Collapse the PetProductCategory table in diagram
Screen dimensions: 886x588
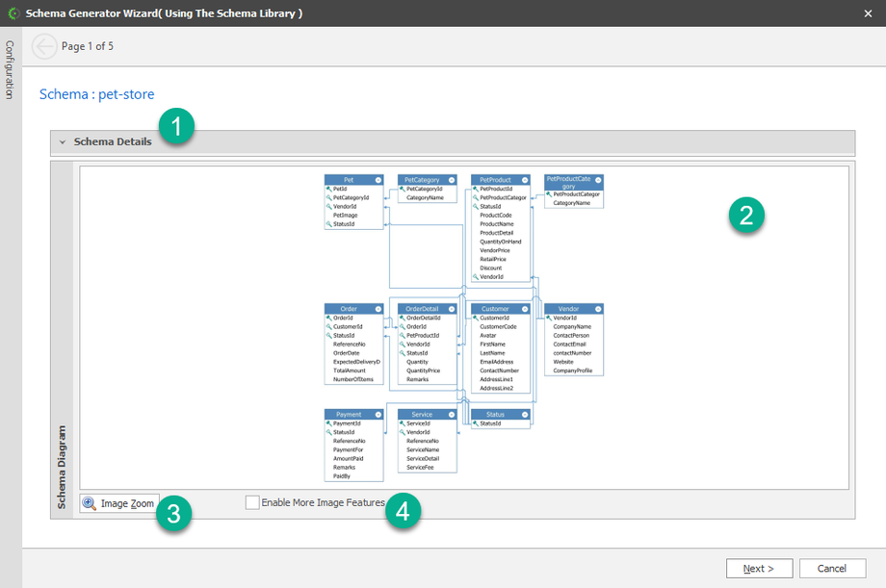[598, 180]
